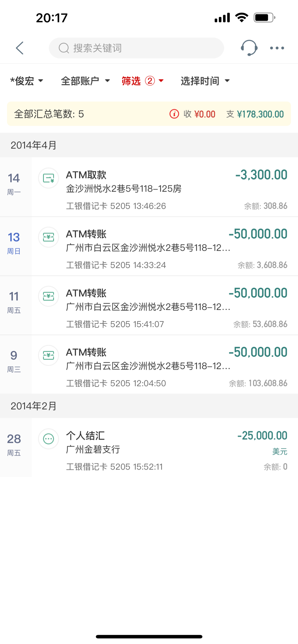Select the 2014年2月 month header
The height and width of the screenshot is (644, 298).
tap(34, 406)
